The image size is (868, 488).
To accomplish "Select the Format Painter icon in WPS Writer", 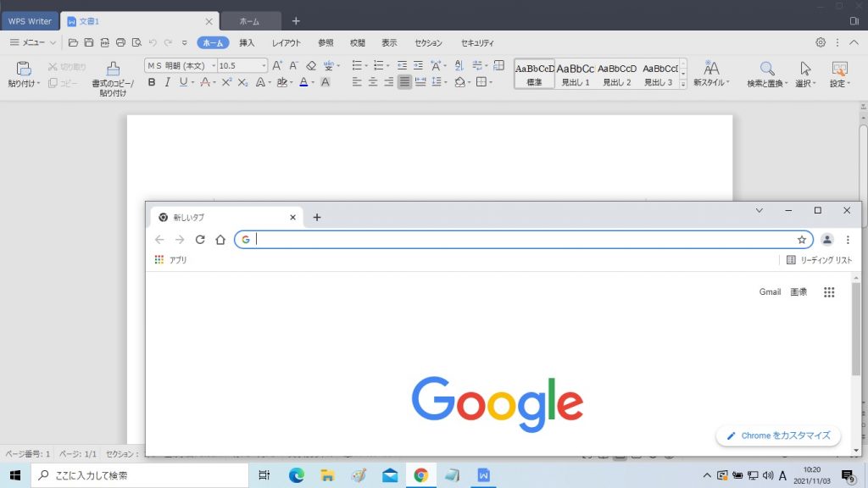I will 113,69.
